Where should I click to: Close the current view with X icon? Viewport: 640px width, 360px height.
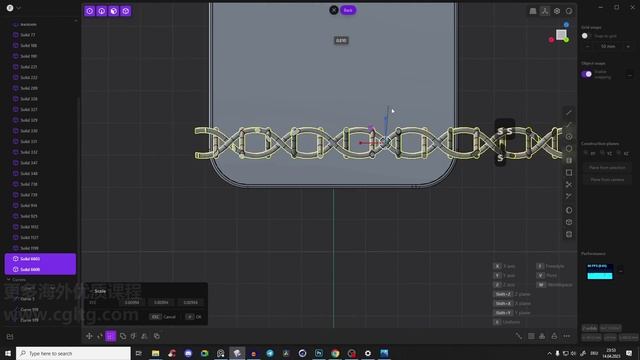click(x=334, y=10)
